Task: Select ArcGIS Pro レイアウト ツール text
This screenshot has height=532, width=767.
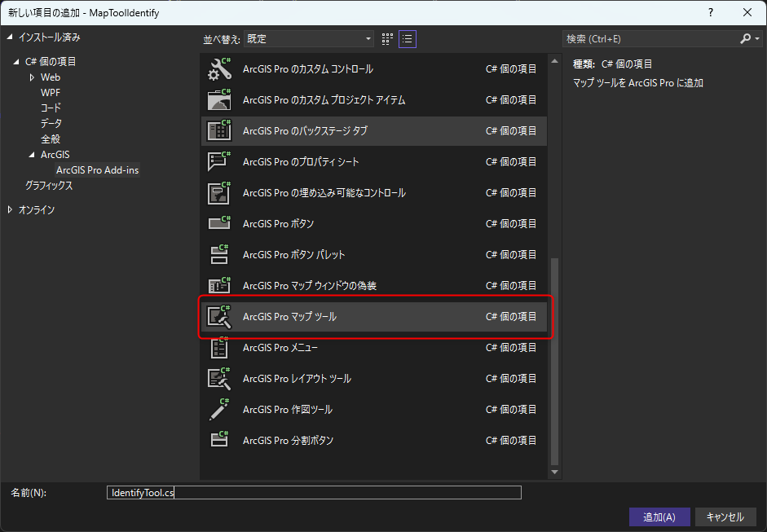Action: (x=297, y=379)
